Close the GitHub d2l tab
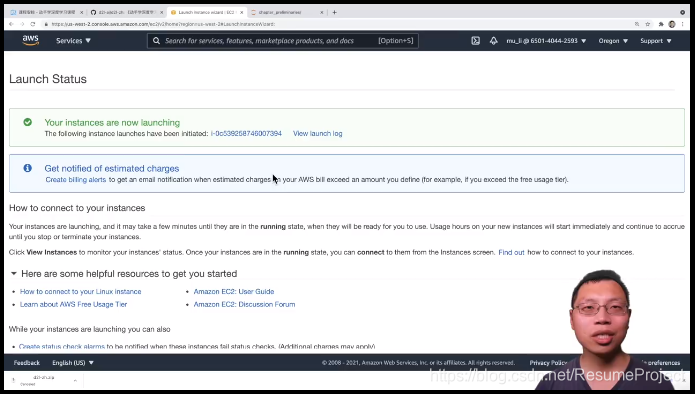Screen dimensions: 695x394 (161, 12)
